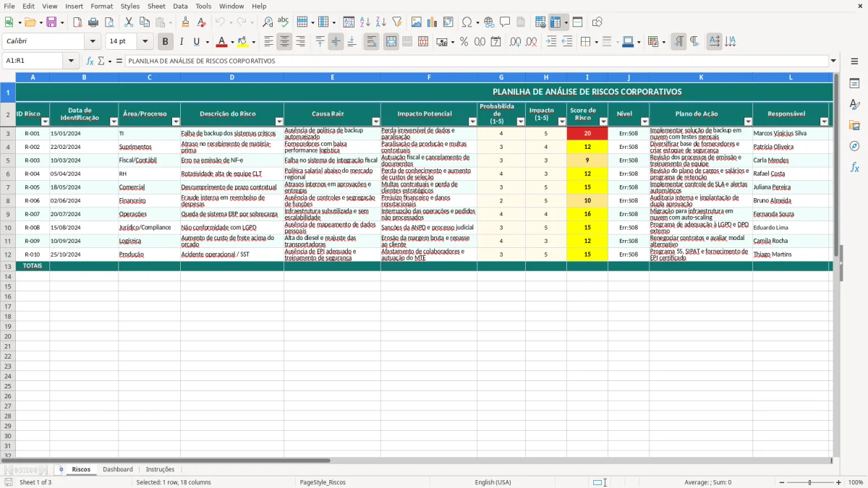
Task: Click the Select Function sigma button
Action: [x=101, y=61]
